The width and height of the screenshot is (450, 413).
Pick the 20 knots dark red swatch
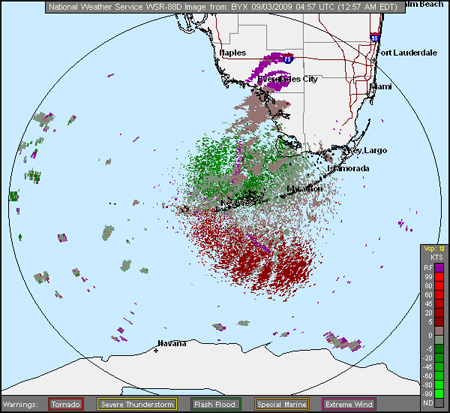[x=439, y=313]
